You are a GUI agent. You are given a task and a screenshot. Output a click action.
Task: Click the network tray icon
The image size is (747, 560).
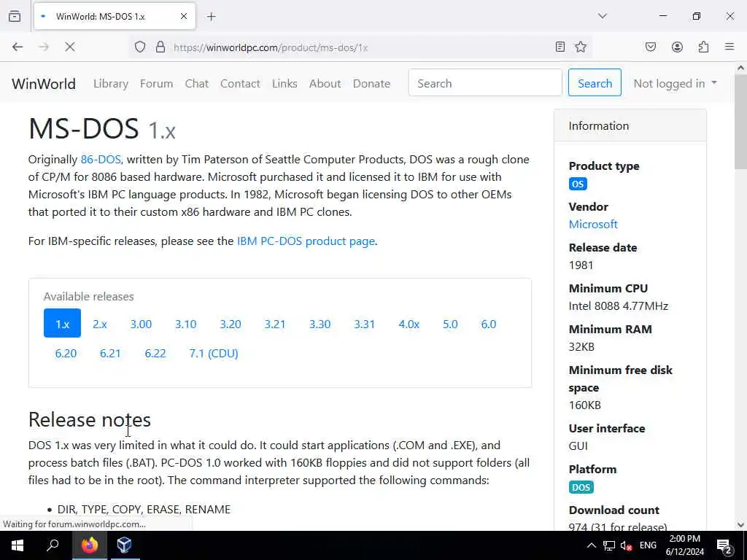pyautogui.click(x=609, y=545)
